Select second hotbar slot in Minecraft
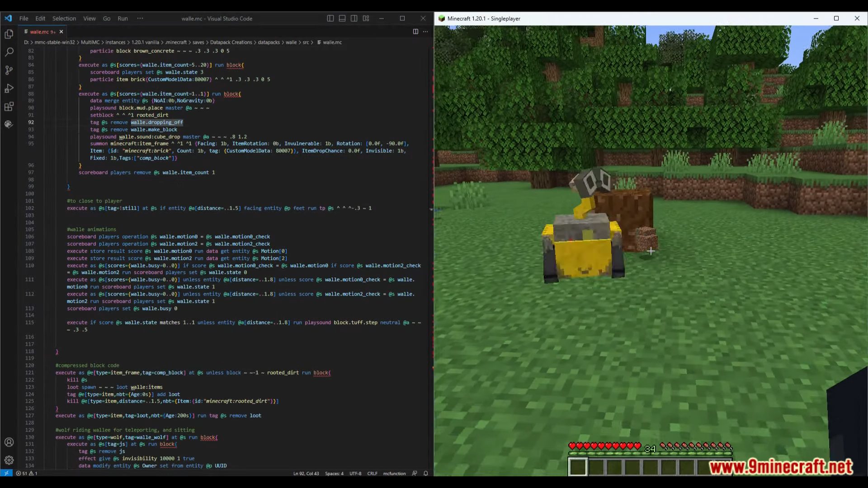Viewport: 868px width, 488px height. 596,466
